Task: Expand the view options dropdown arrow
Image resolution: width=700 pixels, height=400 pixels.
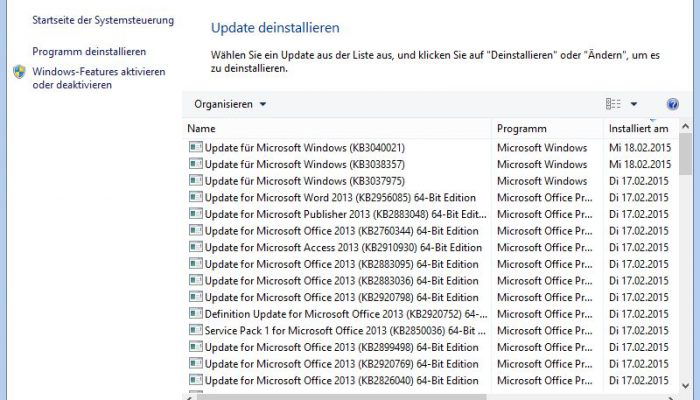Action: (633, 104)
